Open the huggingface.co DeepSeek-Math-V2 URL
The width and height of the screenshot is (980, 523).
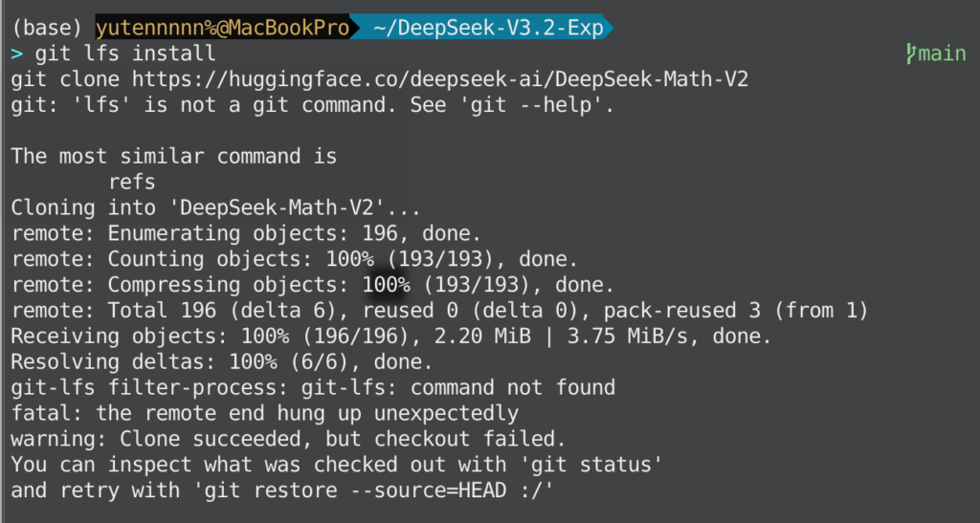pyautogui.click(x=439, y=79)
